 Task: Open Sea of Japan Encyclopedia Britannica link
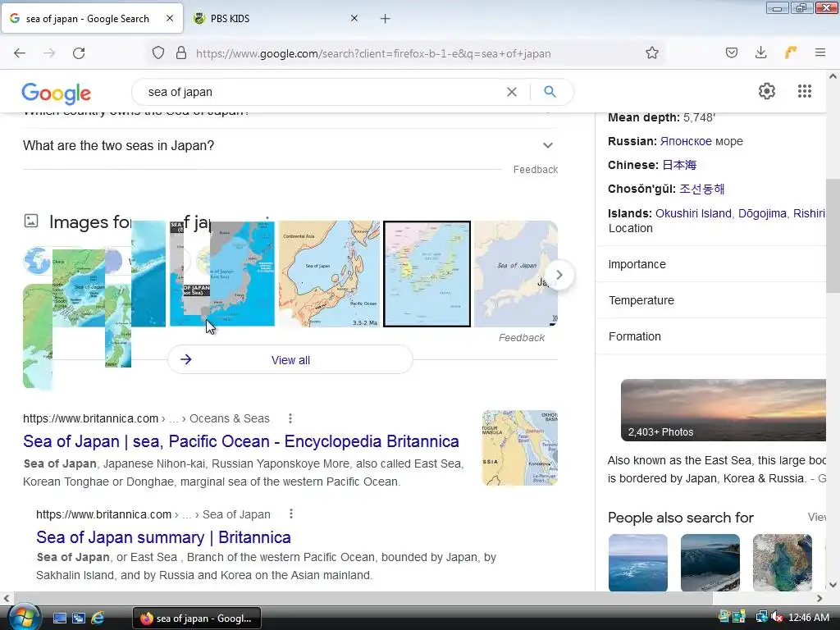[x=241, y=441]
